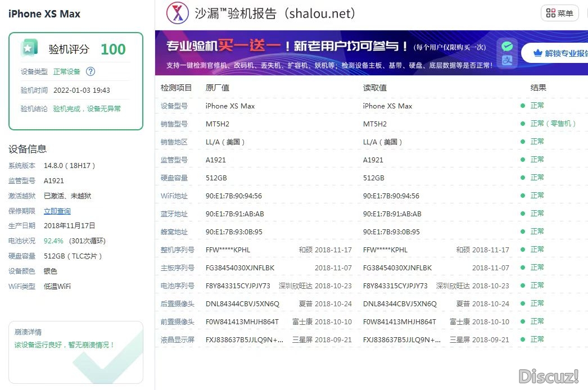Open the 立即查询 warranty lookup link
Image resolution: width=588 pixels, height=390 pixels.
point(57,211)
